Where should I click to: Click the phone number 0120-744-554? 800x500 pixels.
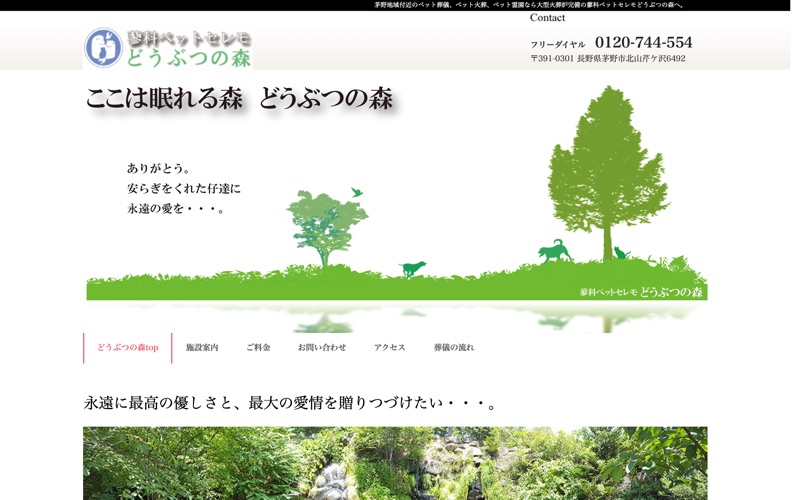[x=643, y=42]
